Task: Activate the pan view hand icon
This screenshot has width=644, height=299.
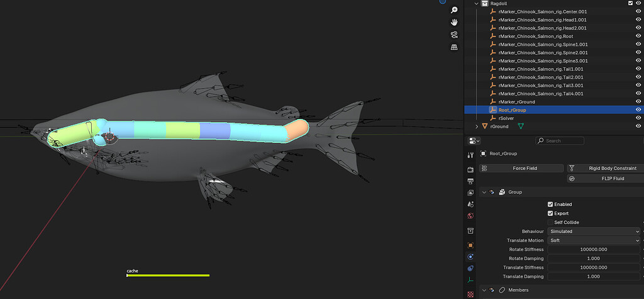Action: 454,22
